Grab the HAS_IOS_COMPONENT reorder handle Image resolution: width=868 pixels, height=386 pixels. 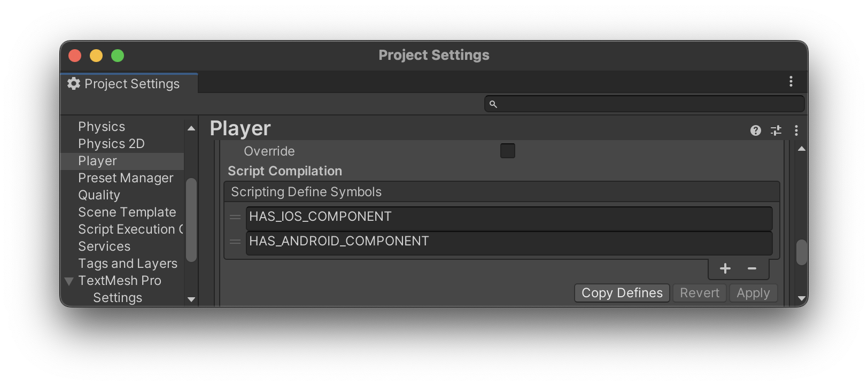click(235, 217)
